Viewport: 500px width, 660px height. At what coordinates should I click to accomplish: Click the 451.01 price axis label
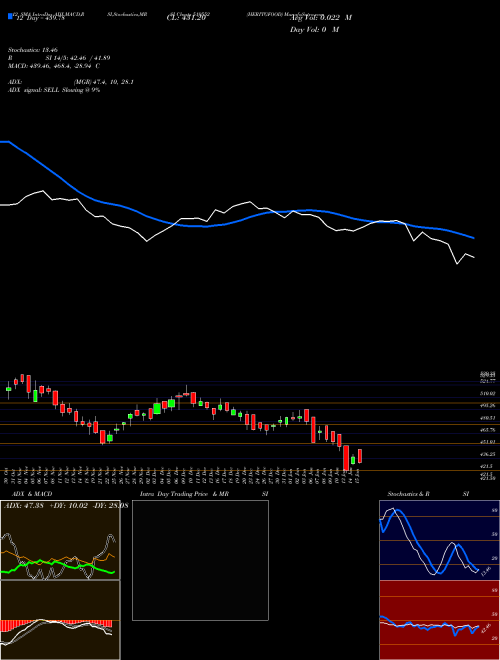[489, 442]
